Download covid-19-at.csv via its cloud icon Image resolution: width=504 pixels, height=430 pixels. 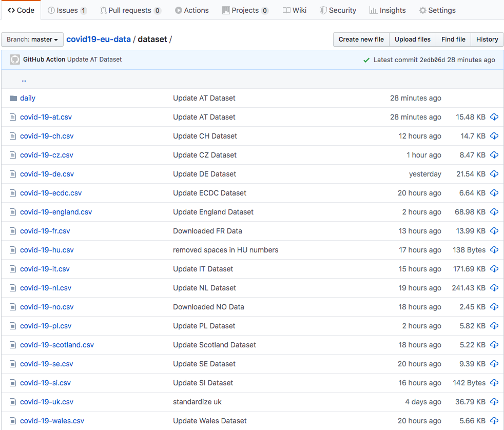494,117
